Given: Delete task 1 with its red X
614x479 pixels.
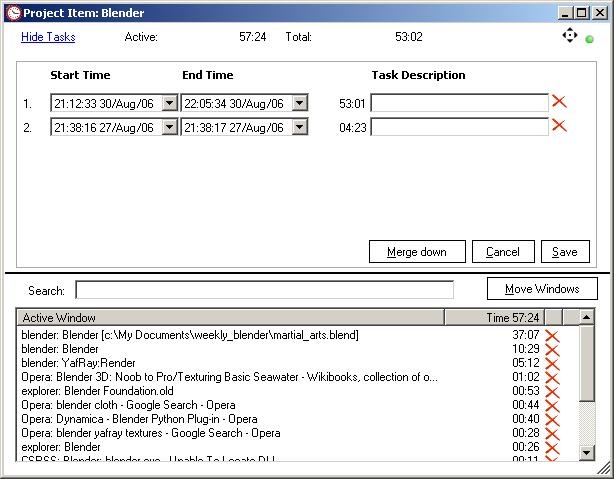Looking at the screenshot, I should click(x=559, y=101).
